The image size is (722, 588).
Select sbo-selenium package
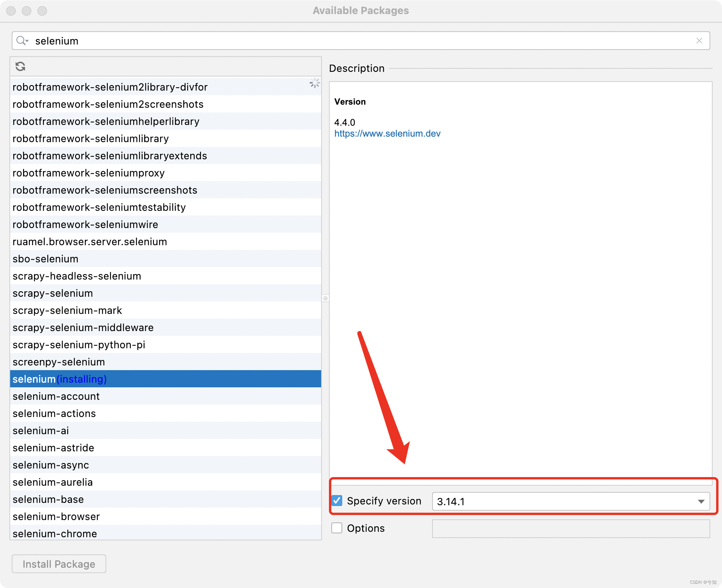click(166, 258)
